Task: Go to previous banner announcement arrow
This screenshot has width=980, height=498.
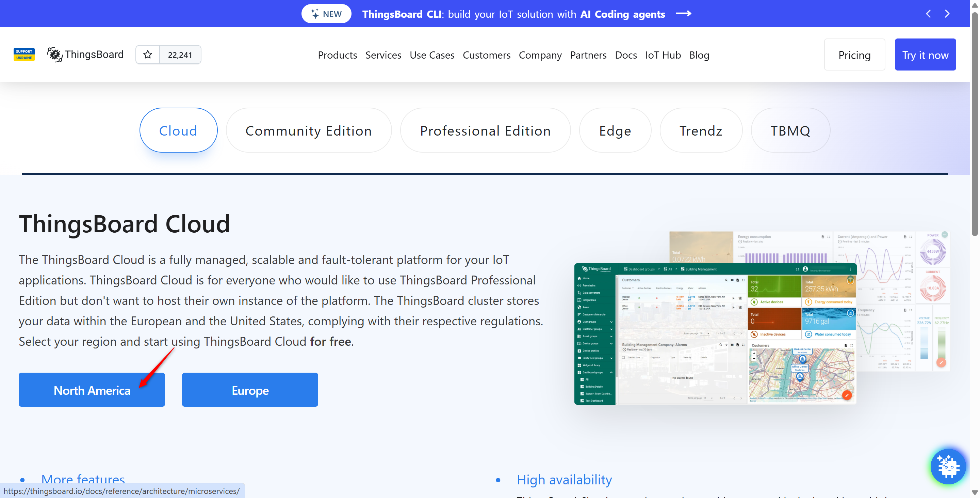Action: (928, 14)
